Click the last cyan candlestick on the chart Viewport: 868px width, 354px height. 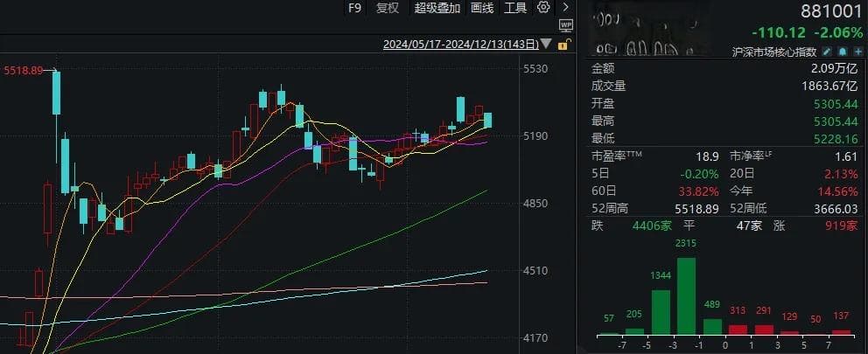(x=487, y=120)
